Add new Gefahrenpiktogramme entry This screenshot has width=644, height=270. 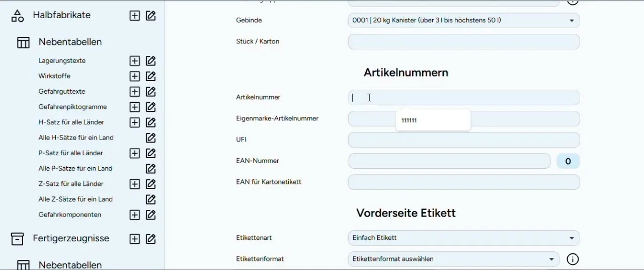(134, 107)
